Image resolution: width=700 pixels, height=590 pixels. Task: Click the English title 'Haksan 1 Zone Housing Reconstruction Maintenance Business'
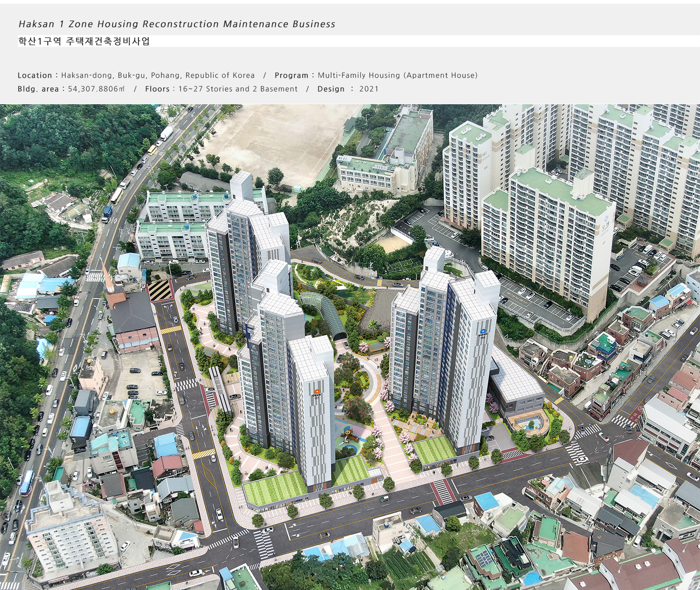tap(177, 24)
